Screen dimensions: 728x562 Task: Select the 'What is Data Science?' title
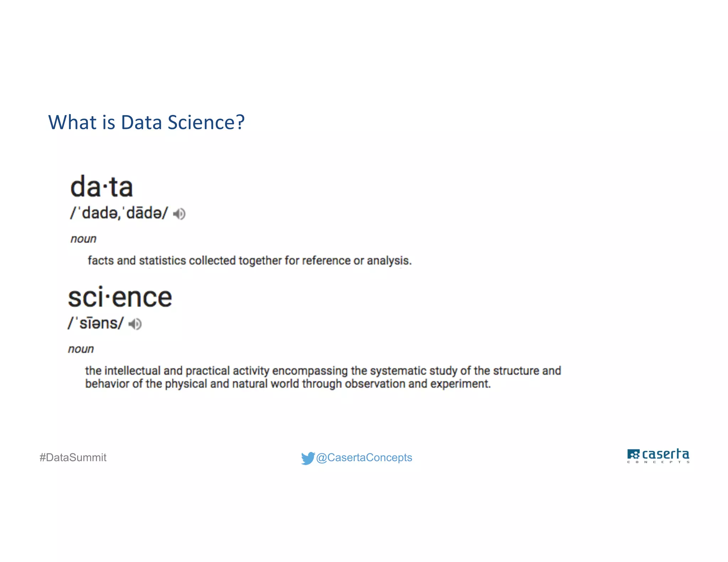pos(146,122)
